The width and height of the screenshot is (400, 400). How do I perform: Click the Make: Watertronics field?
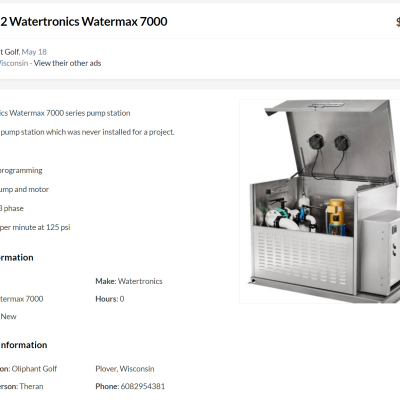[x=129, y=281]
